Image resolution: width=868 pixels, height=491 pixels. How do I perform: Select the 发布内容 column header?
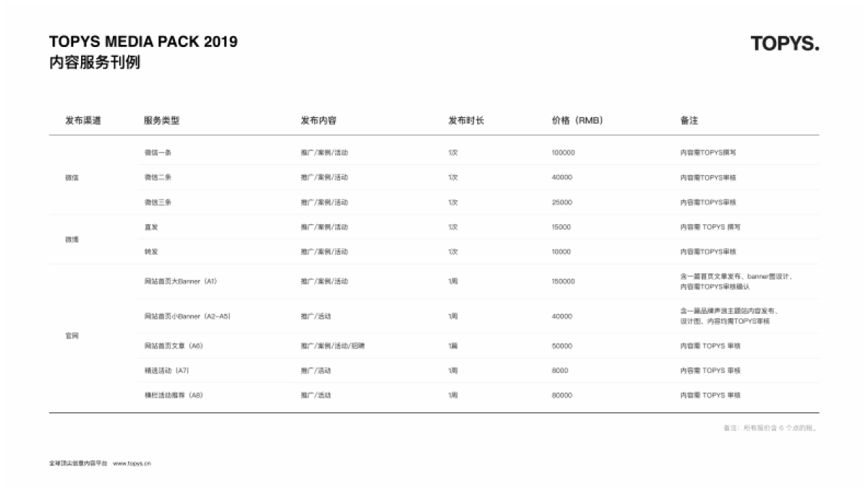coord(318,121)
